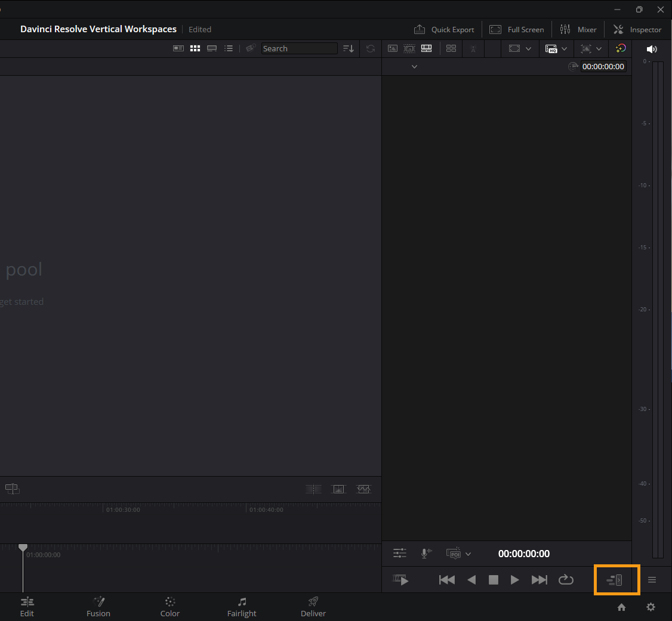Click the HQ timeline playback icon

tap(551, 49)
